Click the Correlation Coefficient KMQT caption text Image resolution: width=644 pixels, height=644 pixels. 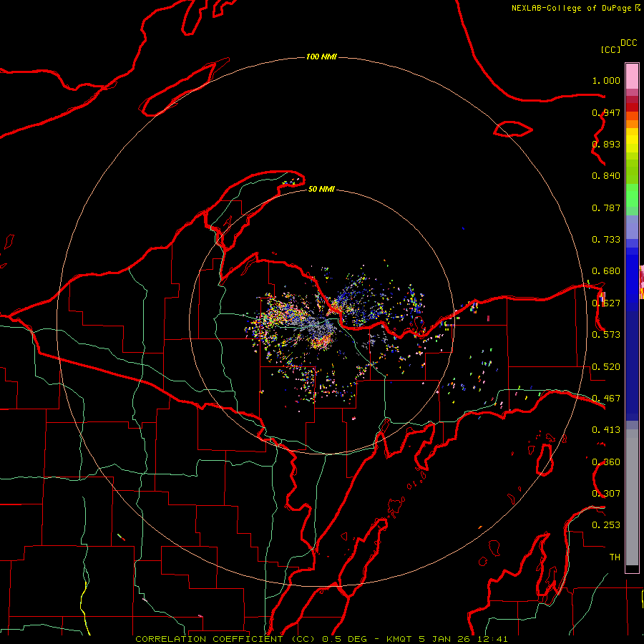click(x=321, y=639)
